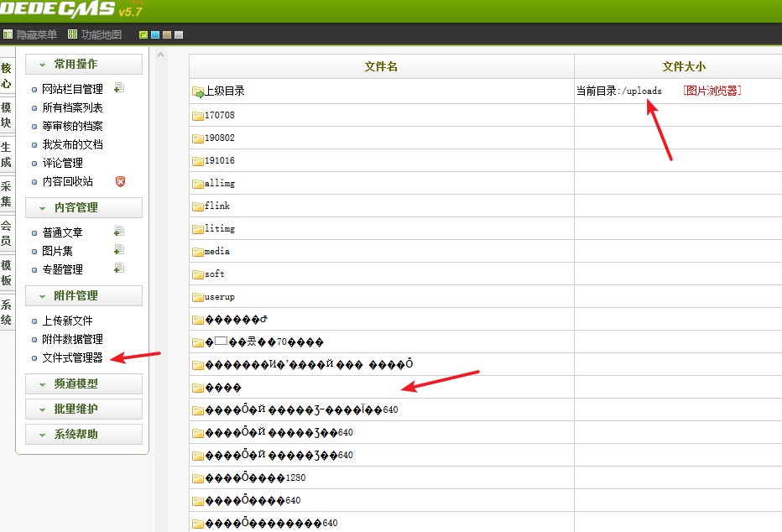The height and width of the screenshot is (532, 782).
Task: Click the 隐藏菜单 hide menu icon
Action: [8, 34]
